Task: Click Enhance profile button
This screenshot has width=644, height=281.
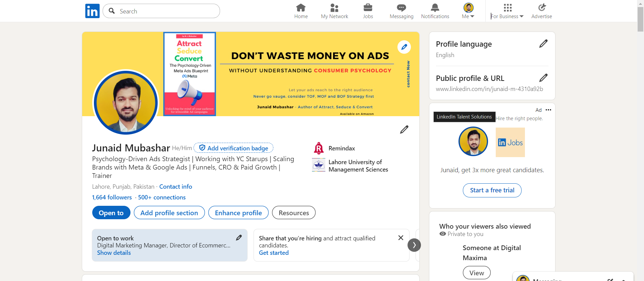Action: tap(238, 213)
